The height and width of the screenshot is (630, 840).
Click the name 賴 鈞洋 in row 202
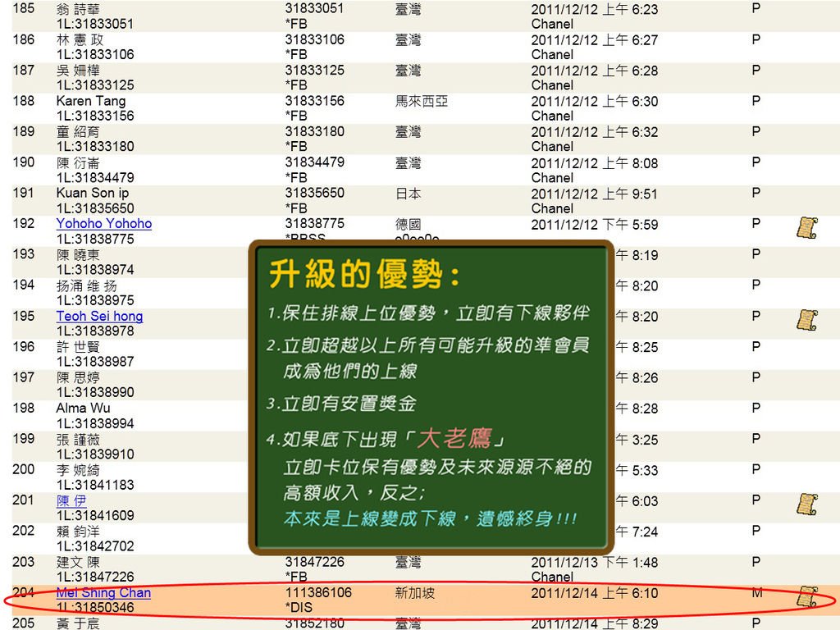click(78, 532)
